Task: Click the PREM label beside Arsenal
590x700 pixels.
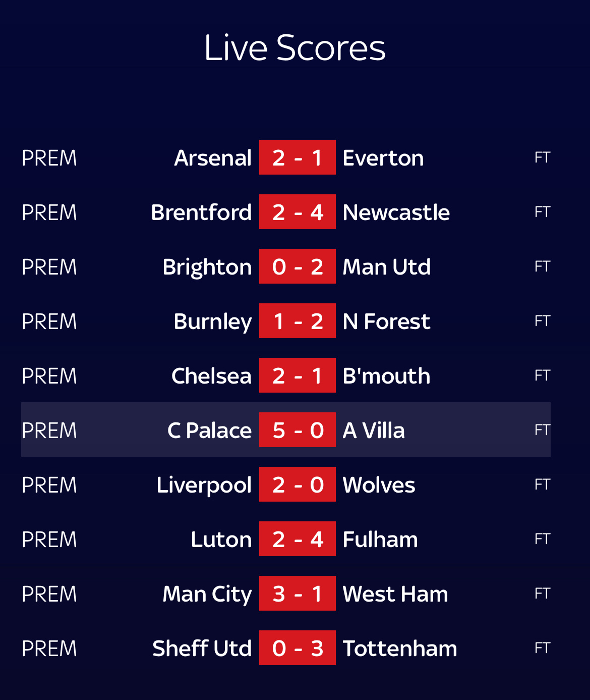Action: click(49, 158)
